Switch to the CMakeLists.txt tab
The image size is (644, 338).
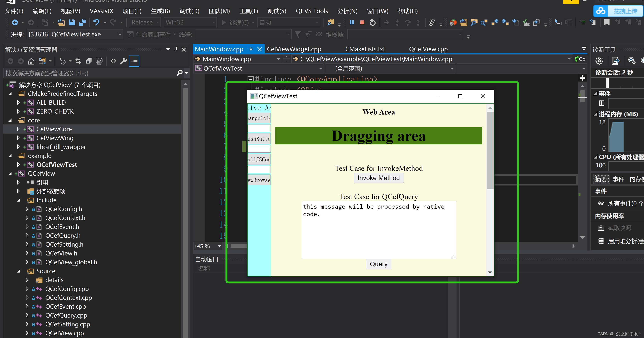click(365, 49)
